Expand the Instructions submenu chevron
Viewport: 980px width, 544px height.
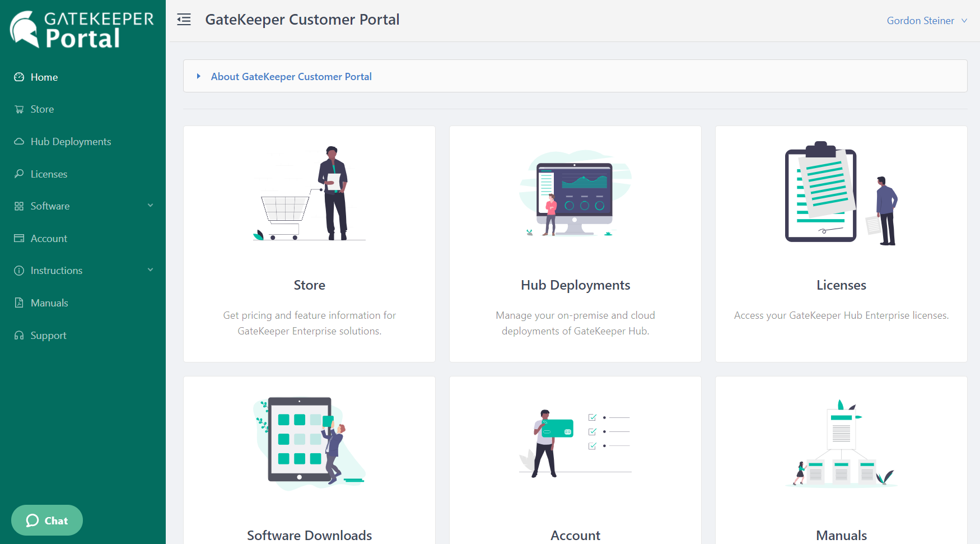point(150,270)
